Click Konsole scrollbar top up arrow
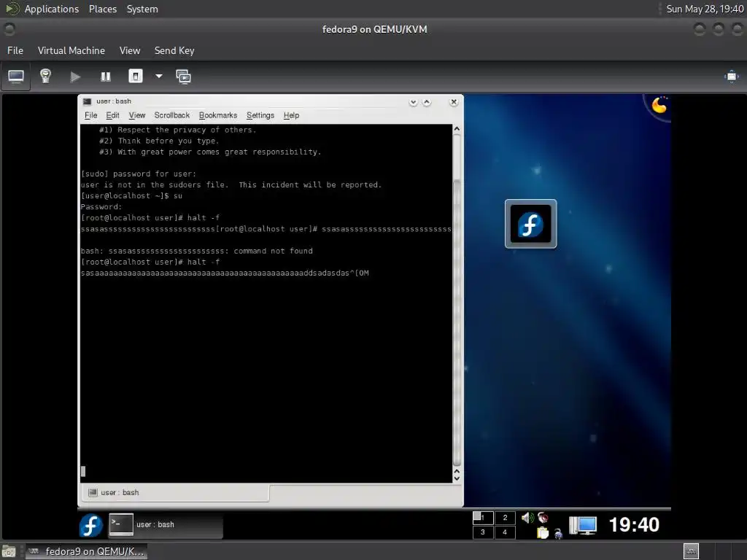This screenshot has height=560, width=747. (x=457, y=129)
